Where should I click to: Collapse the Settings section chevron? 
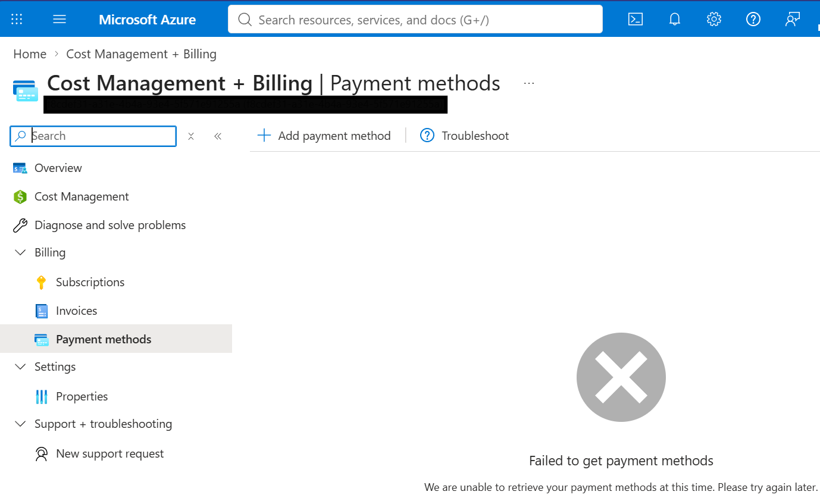pos(20,367)
